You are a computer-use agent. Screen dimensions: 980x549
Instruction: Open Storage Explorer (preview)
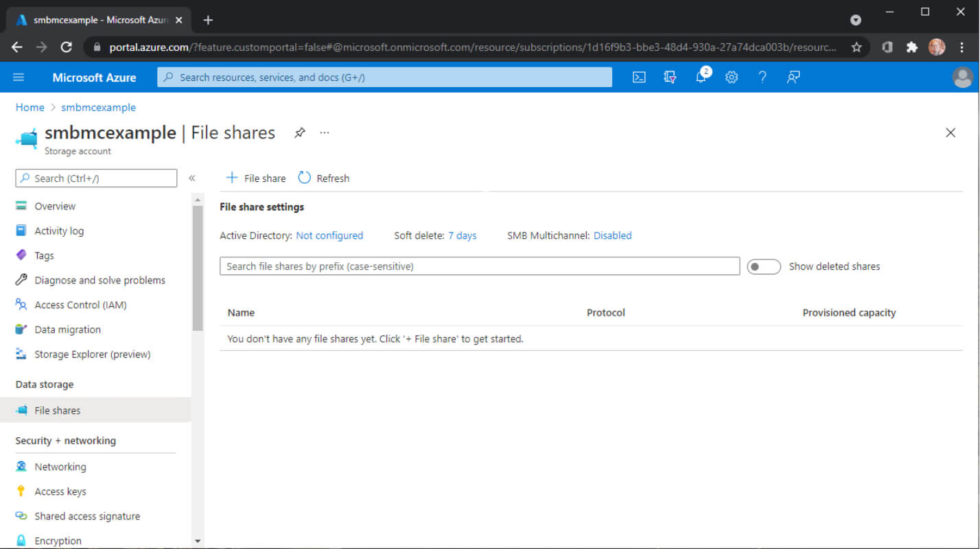(x=92, y=354)
